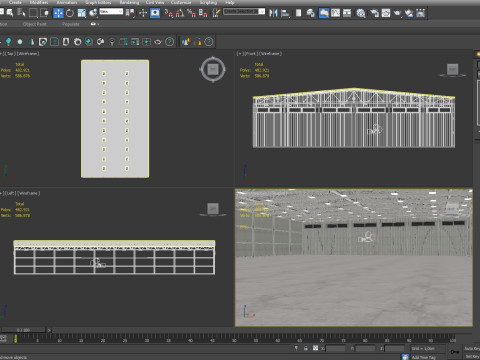The image size is (480, 360).
Task: Open the Animation menu
Action: click(66, 2)
